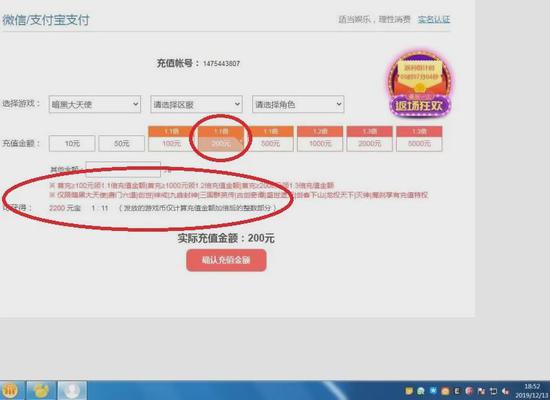
Task: Click the account number 1475443807
Action: coord(221,64)
